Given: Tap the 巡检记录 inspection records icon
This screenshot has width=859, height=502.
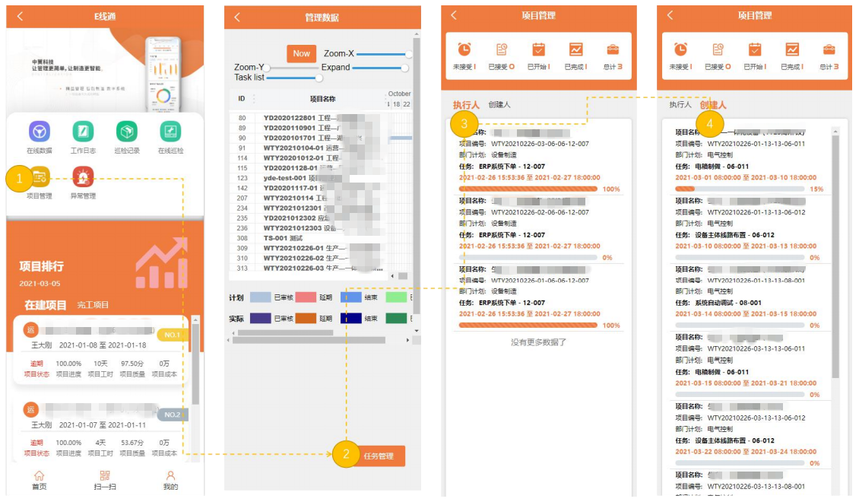Looking at the screenshot, I should tap(126, 132).
